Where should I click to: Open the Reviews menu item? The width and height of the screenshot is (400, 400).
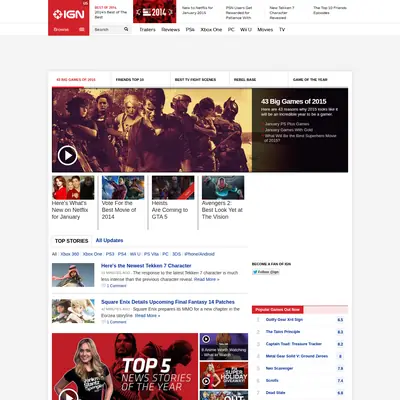(170, 29)
